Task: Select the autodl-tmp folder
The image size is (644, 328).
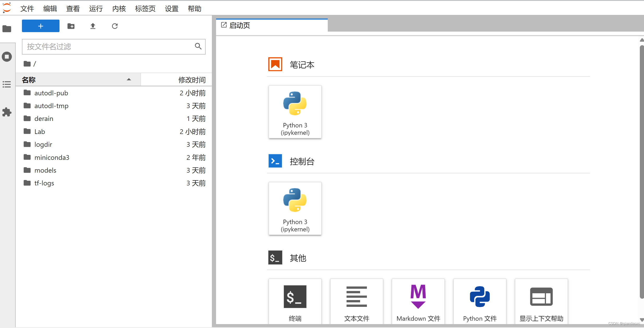Action: [114, 106]
